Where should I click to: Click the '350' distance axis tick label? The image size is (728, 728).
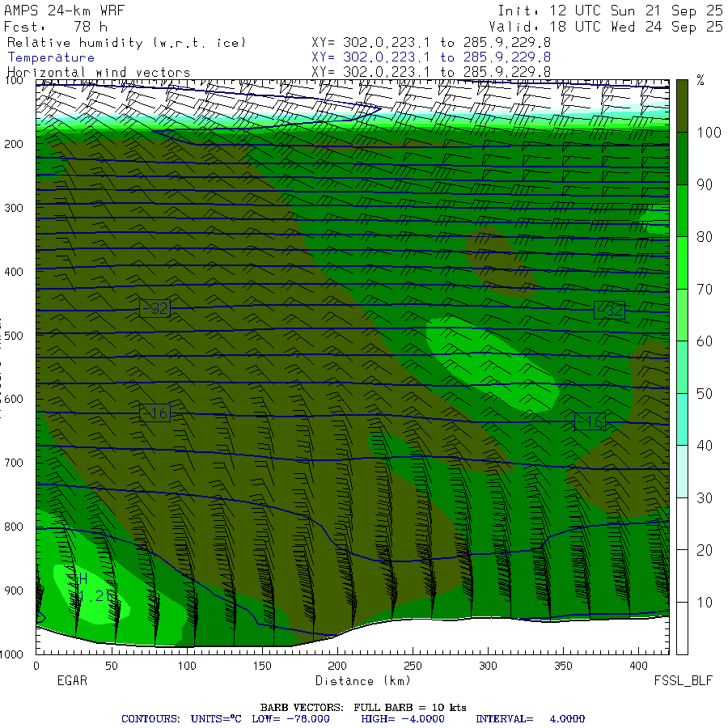tap(563, 666)
